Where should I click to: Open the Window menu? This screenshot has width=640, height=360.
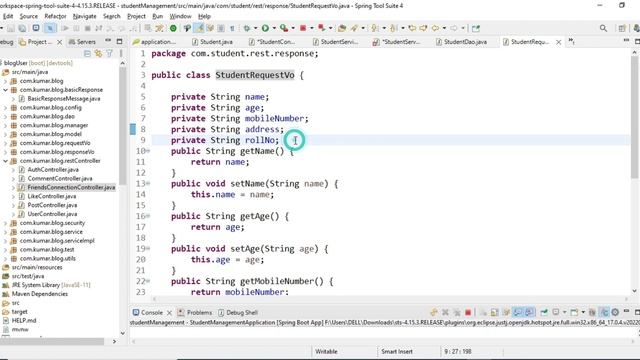click(180, 16)
